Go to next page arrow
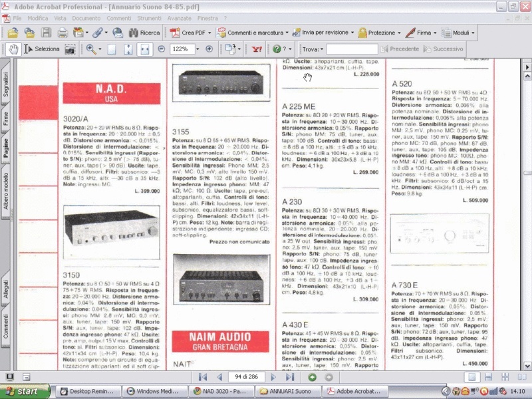This screenshot has width=532, height=399. [x=273, y=377]
